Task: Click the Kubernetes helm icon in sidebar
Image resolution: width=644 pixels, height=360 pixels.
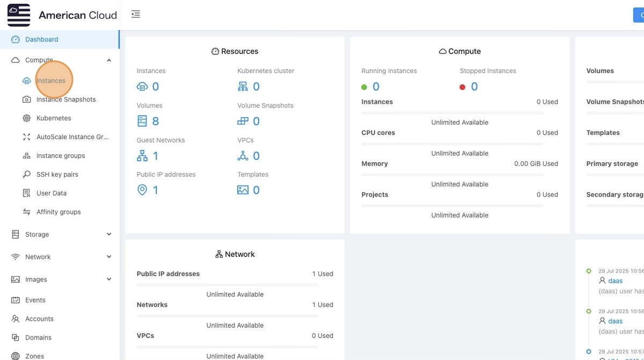Action: (26, 118)
